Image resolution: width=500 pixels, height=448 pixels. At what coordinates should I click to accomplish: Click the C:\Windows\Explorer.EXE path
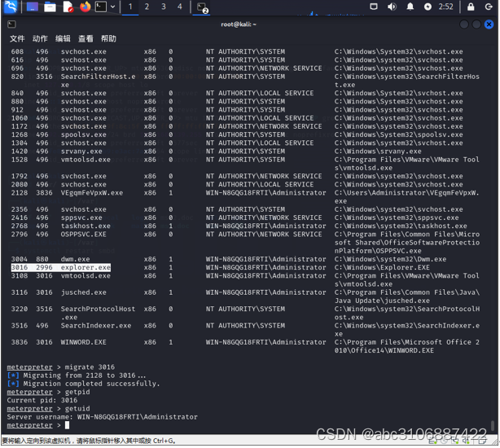382,267
